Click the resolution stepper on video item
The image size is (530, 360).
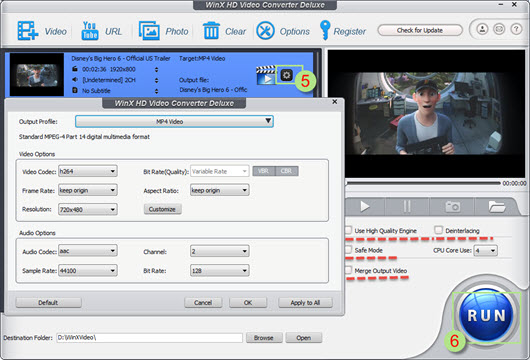(156, 69)
